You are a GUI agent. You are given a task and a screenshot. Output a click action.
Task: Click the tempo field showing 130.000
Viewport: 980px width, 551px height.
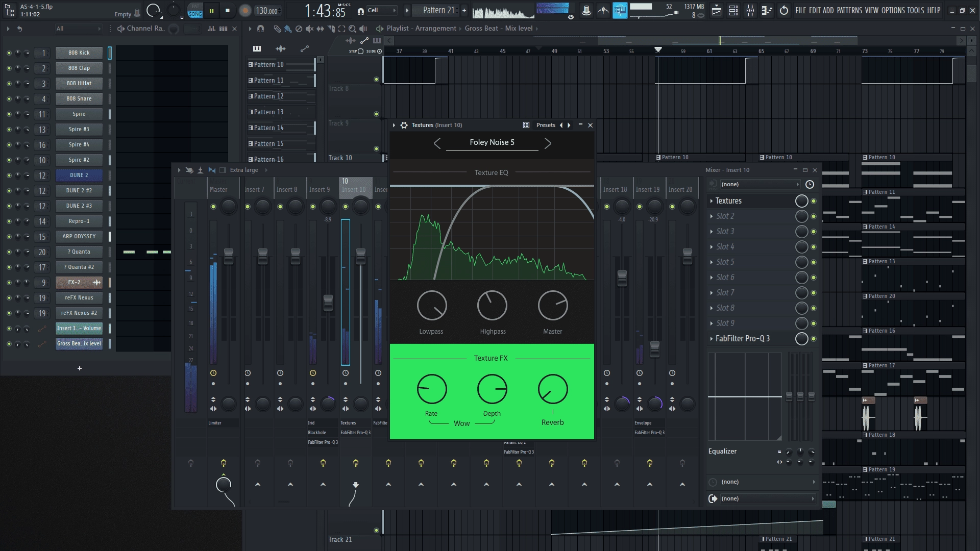267,10
